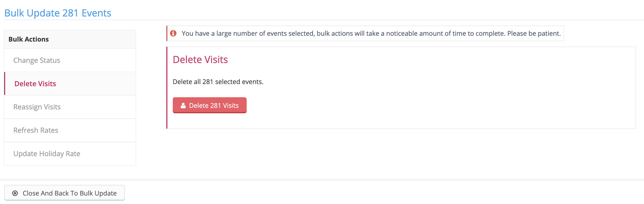Click the pink left border of Delete Visits panel
Image resolution: width=644 pixels, height=204 pixels.
click(x=167, y=88)
